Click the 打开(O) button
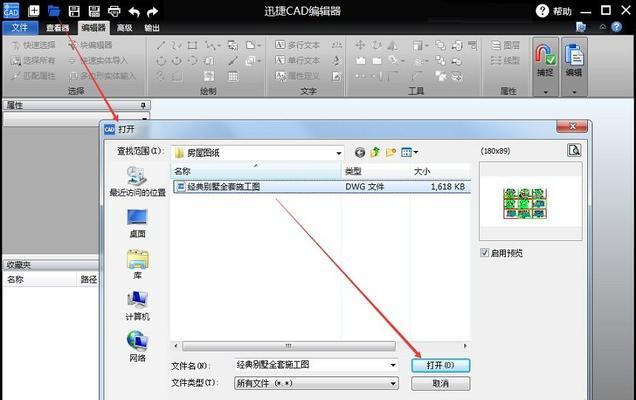Image resolution: width=636 pixels, height=400 pixels. [440, 365]
